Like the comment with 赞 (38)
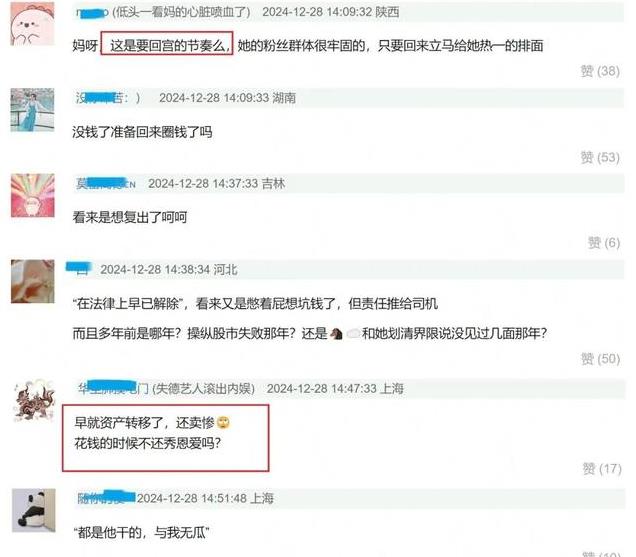The width and height of the screenshot is (636, 557). click(600, 71)
